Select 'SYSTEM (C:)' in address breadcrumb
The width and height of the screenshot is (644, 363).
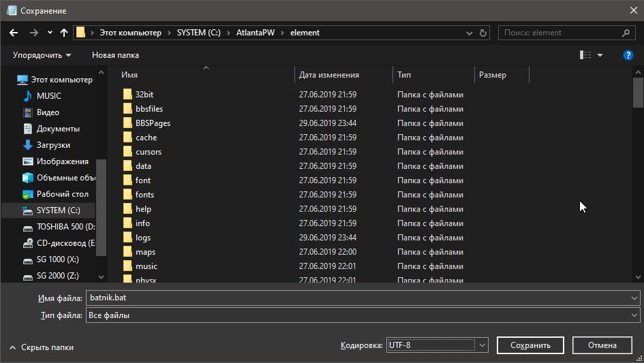tap(199, 33)
